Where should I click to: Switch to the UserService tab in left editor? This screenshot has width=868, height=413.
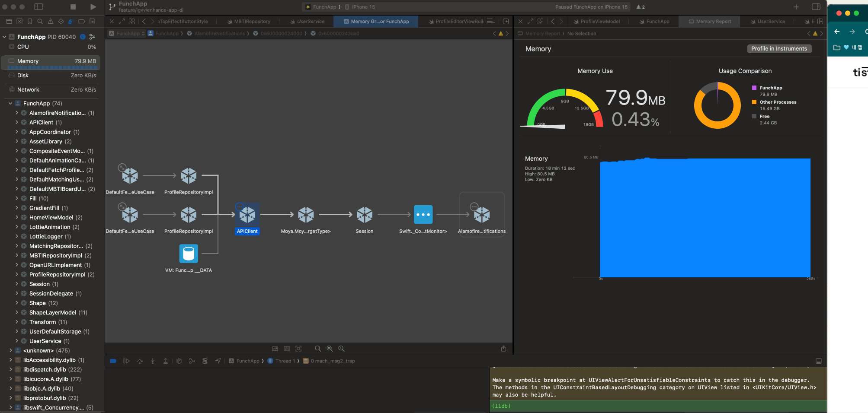pyautogui.click(x=307, y=21)
